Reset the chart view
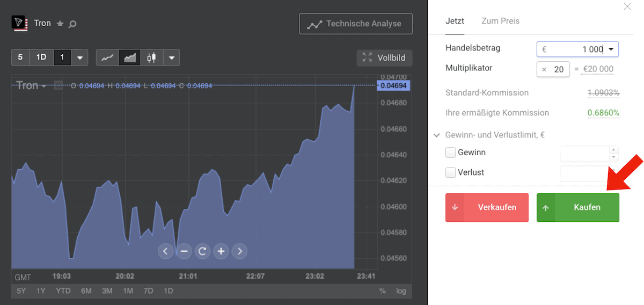The width and height of the screenshot is (644, 305). tap(202, 251)
